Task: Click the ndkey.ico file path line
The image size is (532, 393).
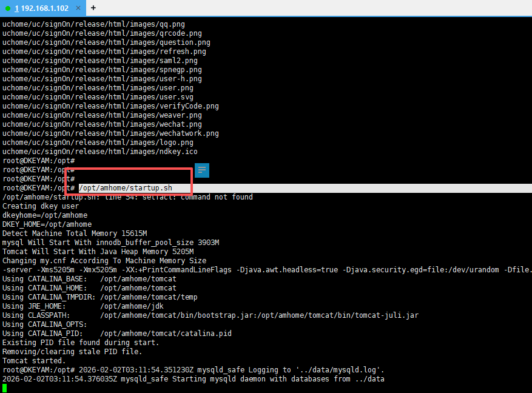Action: [x=99, y=152]
